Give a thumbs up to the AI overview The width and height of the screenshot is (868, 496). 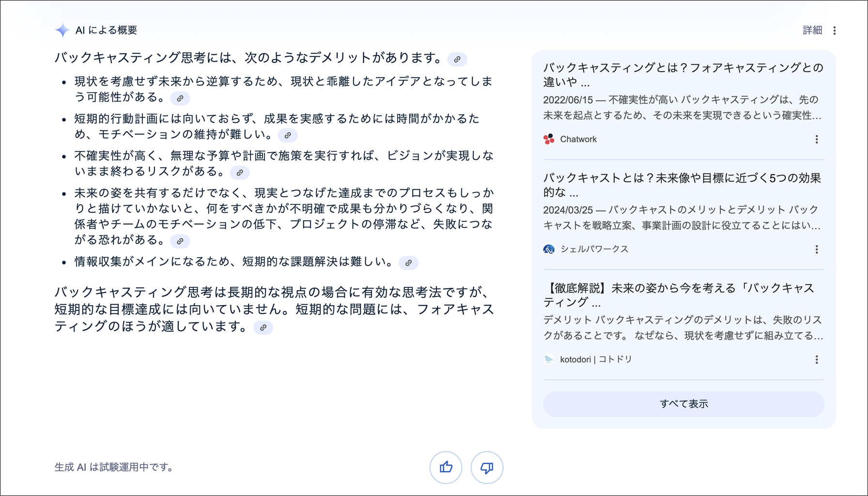pos(446,467)
